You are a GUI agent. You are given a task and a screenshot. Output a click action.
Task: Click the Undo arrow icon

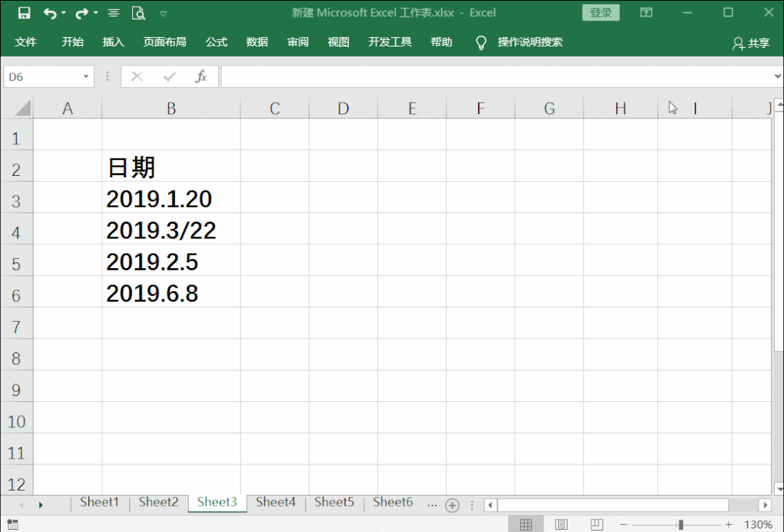coord(49,13)
